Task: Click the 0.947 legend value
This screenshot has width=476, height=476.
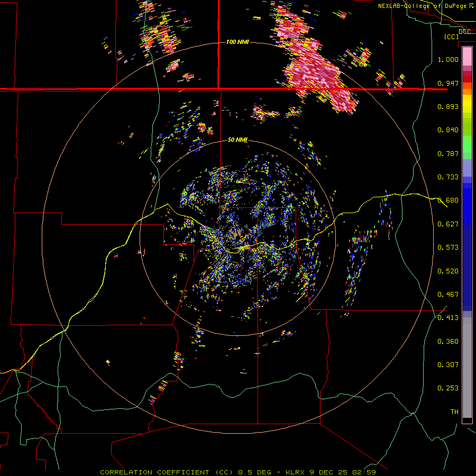Action: [x=448, y=83]
